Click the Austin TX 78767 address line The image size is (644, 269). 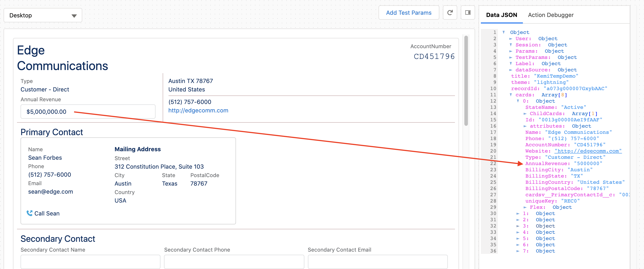pyautogui.click(x=191, y=81)
